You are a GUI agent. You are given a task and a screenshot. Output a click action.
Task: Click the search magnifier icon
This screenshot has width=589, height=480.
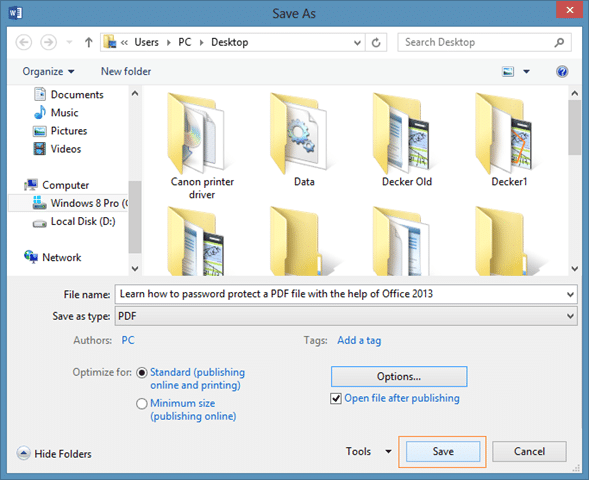coord(559,42)
